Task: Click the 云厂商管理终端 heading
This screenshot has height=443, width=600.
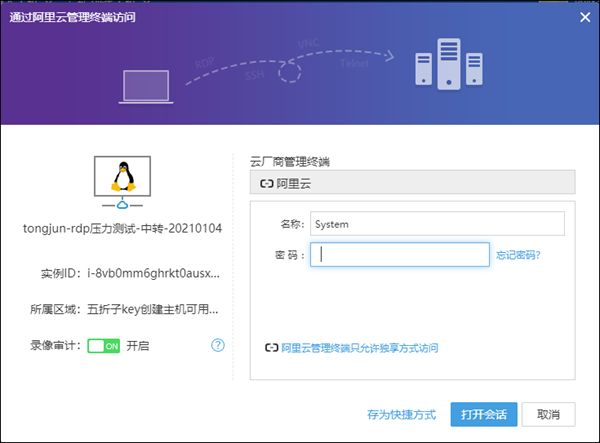Action: (290, 162)
